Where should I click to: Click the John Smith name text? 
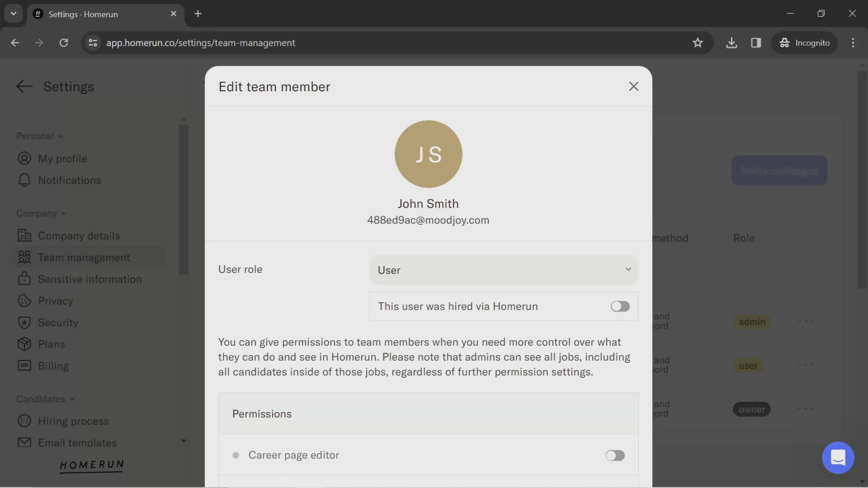tap(428, 204)
